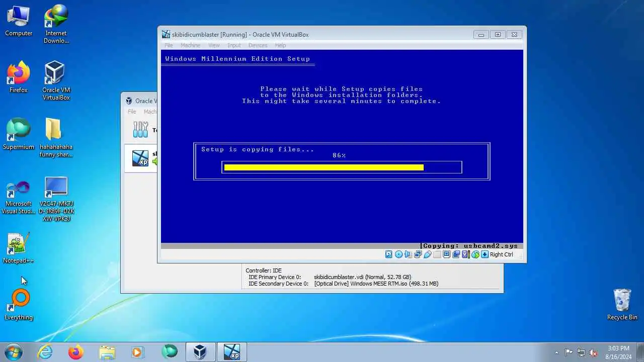Select the Everything desktop shortcut
644x362 pixels.
point(19,305)
